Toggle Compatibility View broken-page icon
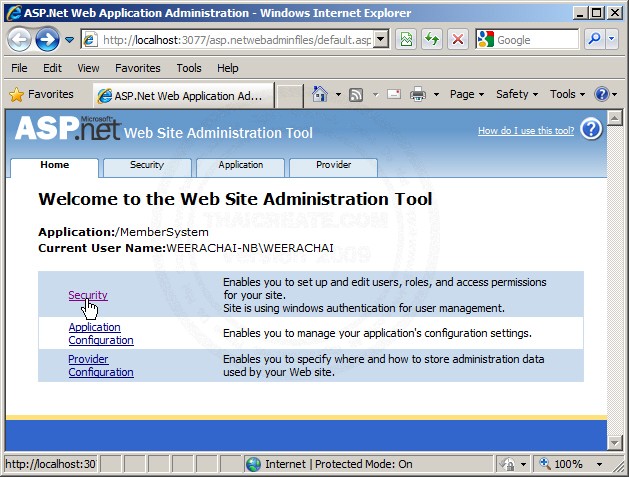Viewport: 629px width, 477px height. point(406,39)
